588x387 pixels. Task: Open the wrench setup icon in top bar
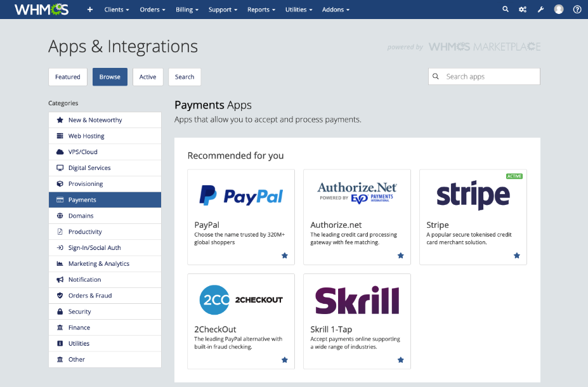click(540, 10)
